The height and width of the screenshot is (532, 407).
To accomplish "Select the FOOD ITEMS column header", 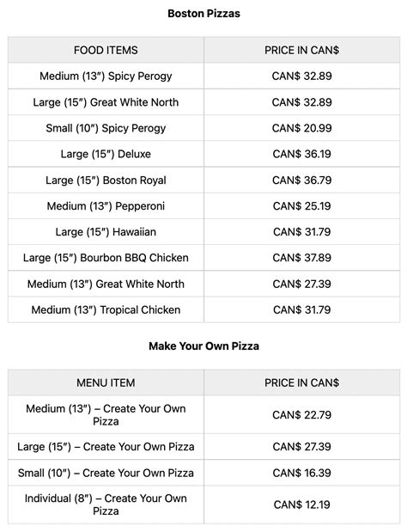I will tap(106, 50).
